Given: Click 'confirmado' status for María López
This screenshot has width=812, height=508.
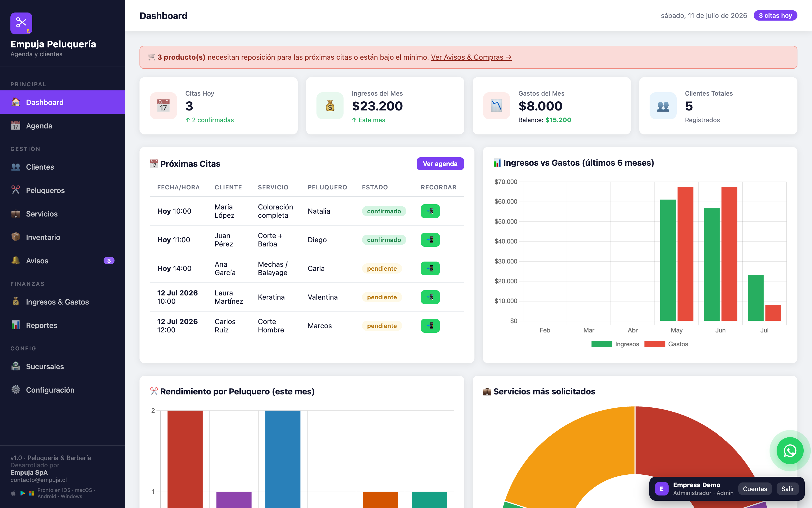Looking at the screenshot, I should 384,211.
